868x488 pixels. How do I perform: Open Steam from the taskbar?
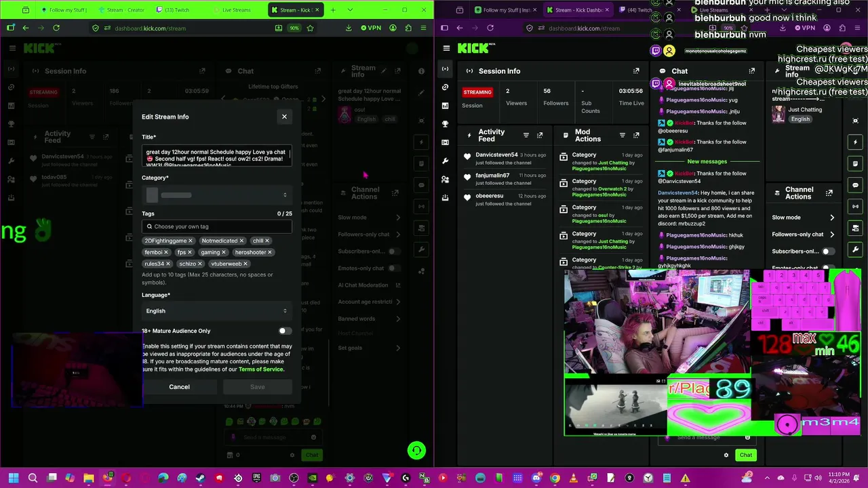[x=200, y=478]
